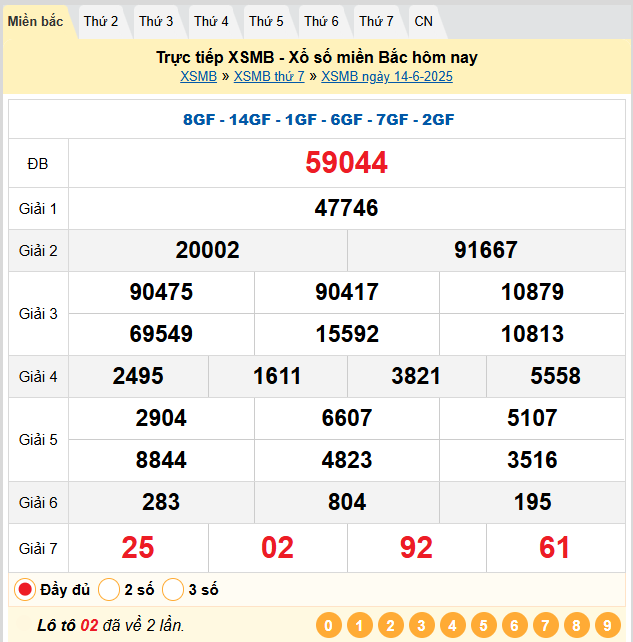The height and width of the screenshot is (642, 633).
Task: Select the 2 số radio option
Action: (x=110, y=590)
